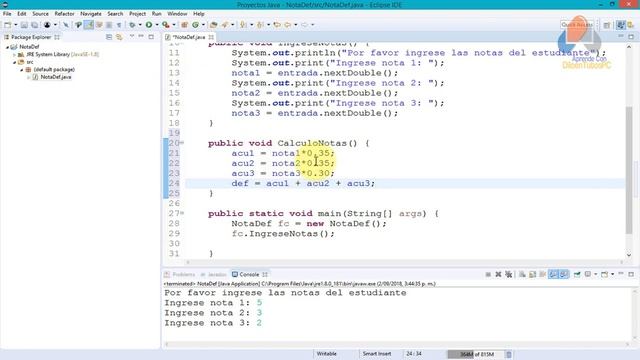Click the Pin Console icon
Screen dimensions: 640x360
(577, 274)
